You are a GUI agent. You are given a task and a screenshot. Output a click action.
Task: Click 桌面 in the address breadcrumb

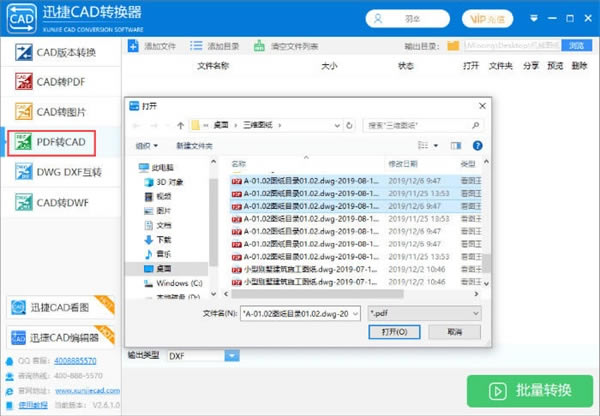tap(221, 125)
